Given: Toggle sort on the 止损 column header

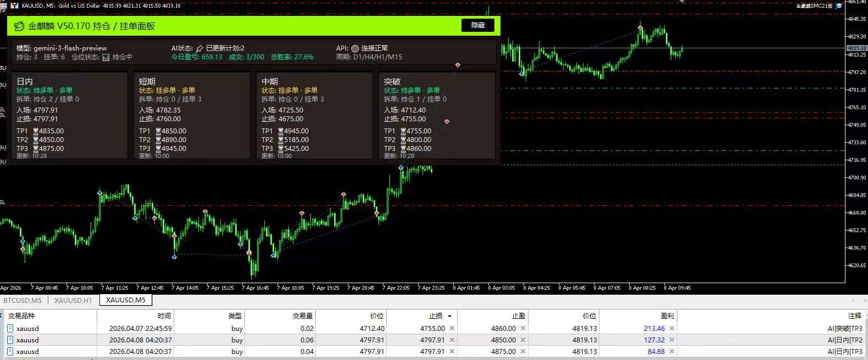Looking at the screenshot, I should coord(422,316).
